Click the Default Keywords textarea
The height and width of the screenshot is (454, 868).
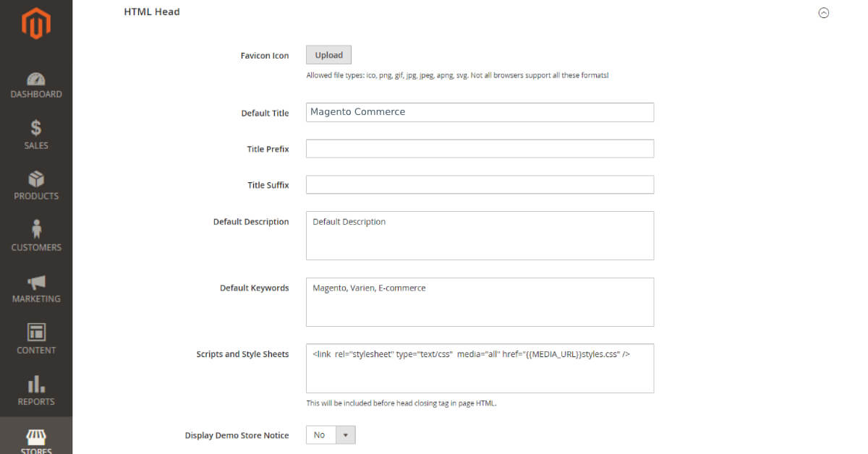tap(480, 302)
